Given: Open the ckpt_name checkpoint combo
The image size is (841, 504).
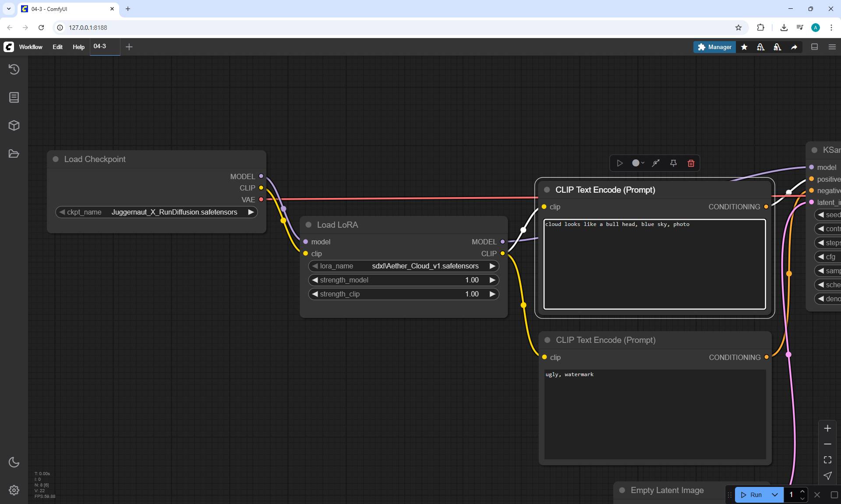Looking at the screenshot, I should 156,212.
